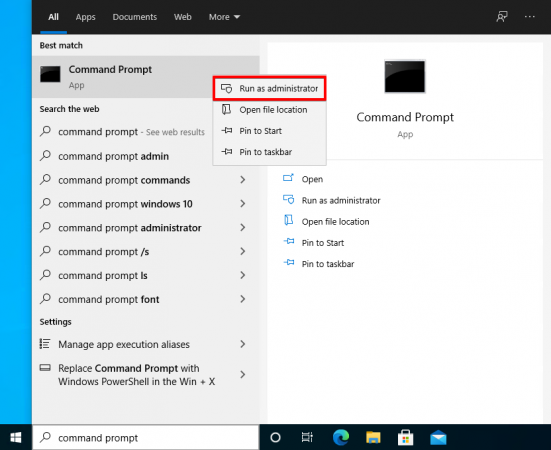This screenshot has width=551, height=450.
Task: Switch to the Apps search tab
Action: point(85,17)
